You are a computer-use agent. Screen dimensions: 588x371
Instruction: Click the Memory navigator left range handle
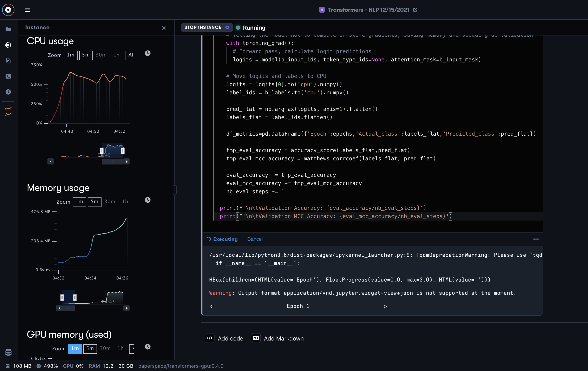point(62,298)
